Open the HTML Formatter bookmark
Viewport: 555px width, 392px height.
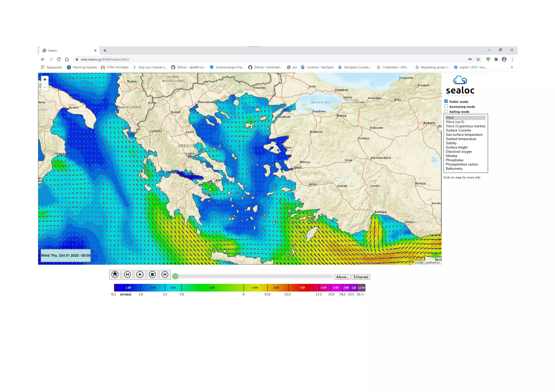point(115,67)
